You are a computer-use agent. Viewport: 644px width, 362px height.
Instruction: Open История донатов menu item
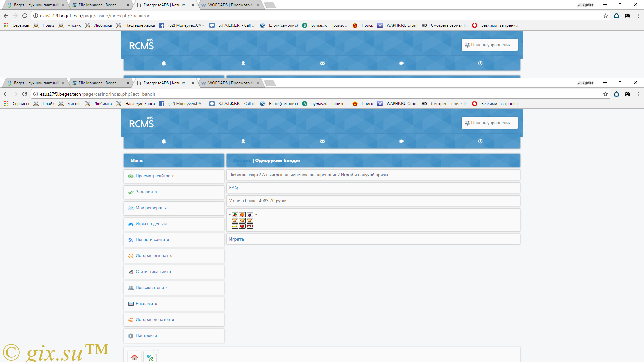tap(174, 320)
